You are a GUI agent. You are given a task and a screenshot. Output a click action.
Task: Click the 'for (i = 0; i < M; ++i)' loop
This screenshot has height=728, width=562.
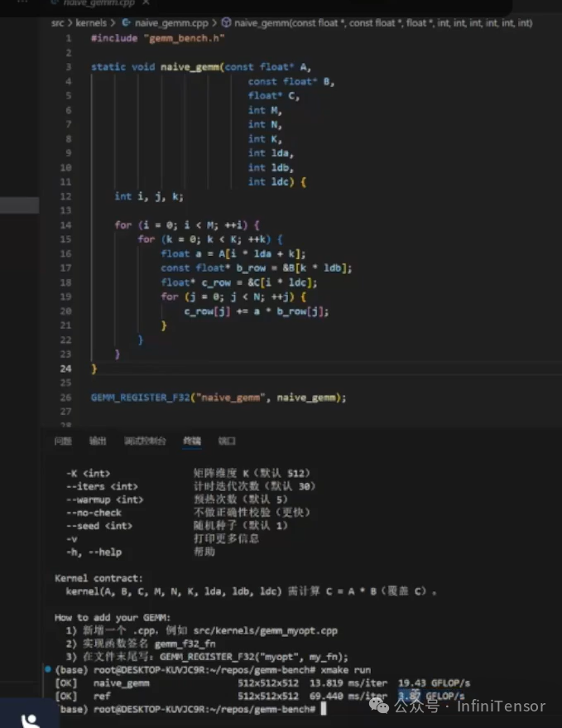pyautogui.click(x=187, y=225)
